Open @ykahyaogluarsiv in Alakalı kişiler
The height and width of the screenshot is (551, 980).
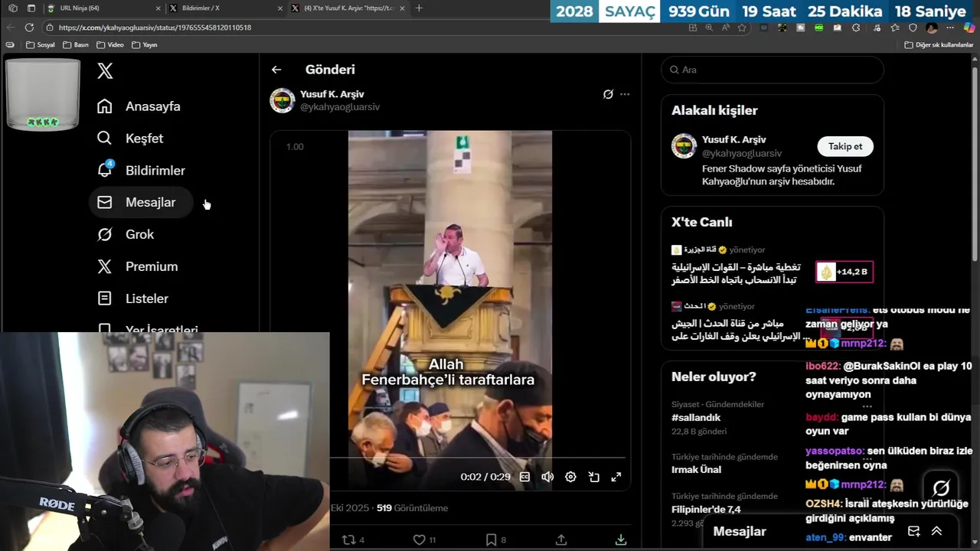742,154
